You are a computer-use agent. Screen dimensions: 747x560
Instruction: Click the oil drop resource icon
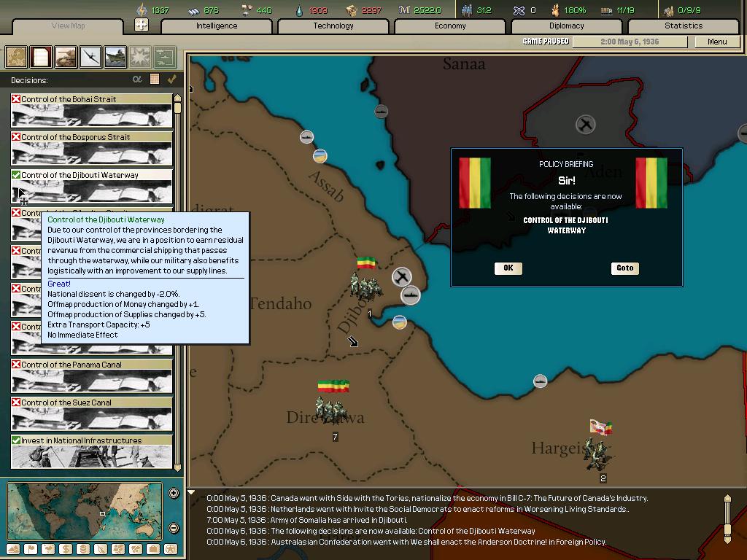coord(299,10)
